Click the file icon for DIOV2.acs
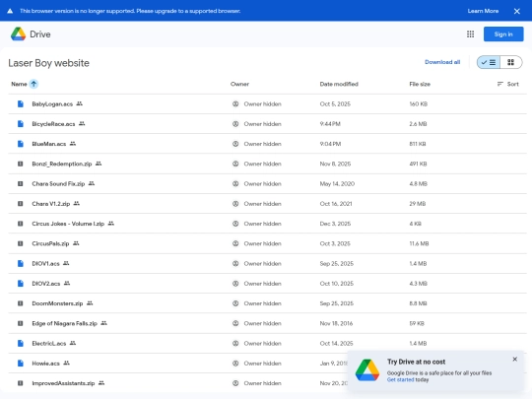The height and width of the screenshot is (399, 532). pos(21,284)
